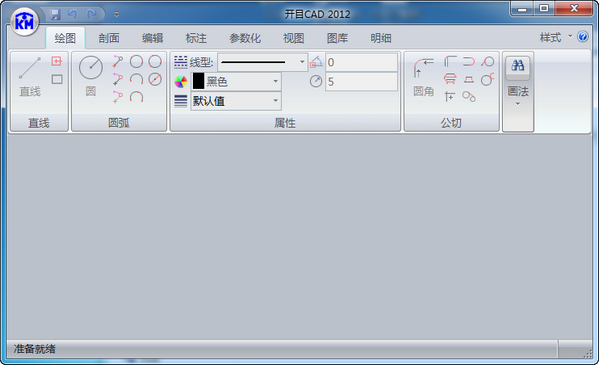Minimize the 开目CAD 2012 window
Viewport: 599px width, 365px height.
tap(522, 8)
